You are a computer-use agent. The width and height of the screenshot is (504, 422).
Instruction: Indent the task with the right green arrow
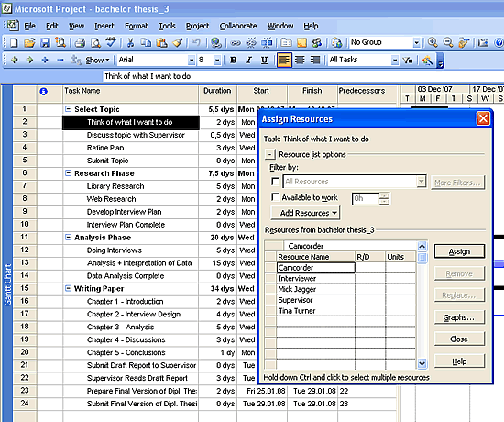[x=29, y=60]
